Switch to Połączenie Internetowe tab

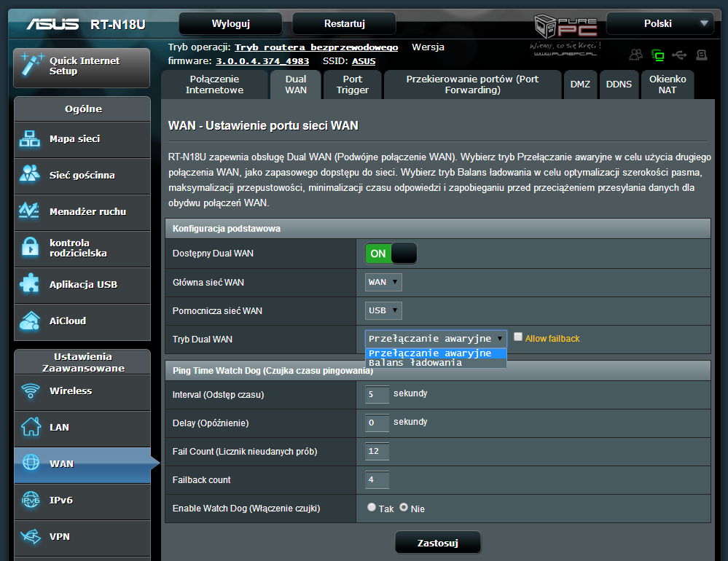point(214,85)
